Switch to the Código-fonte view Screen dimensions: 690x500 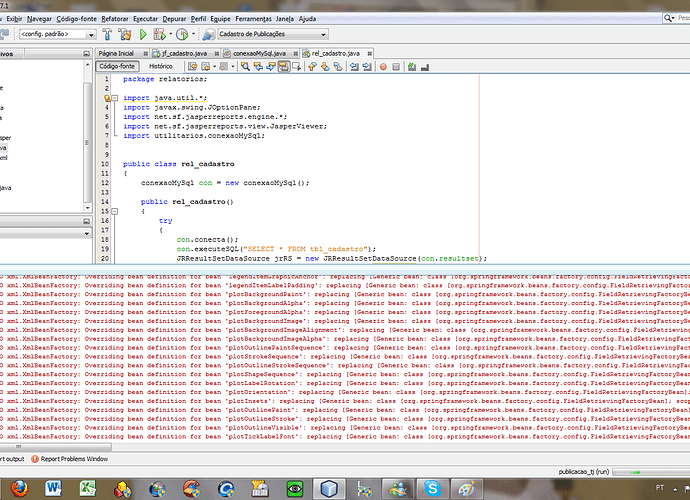(x=117, y=66)
